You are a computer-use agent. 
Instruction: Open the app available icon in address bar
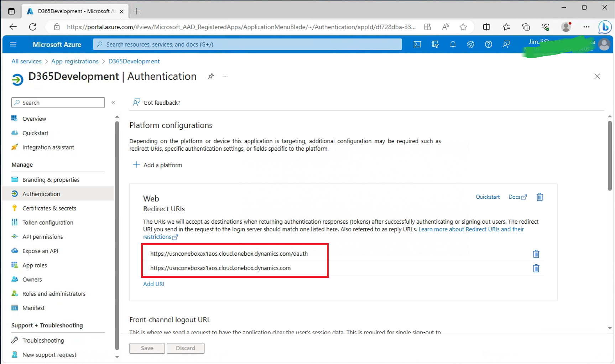(x=428, y=27)
